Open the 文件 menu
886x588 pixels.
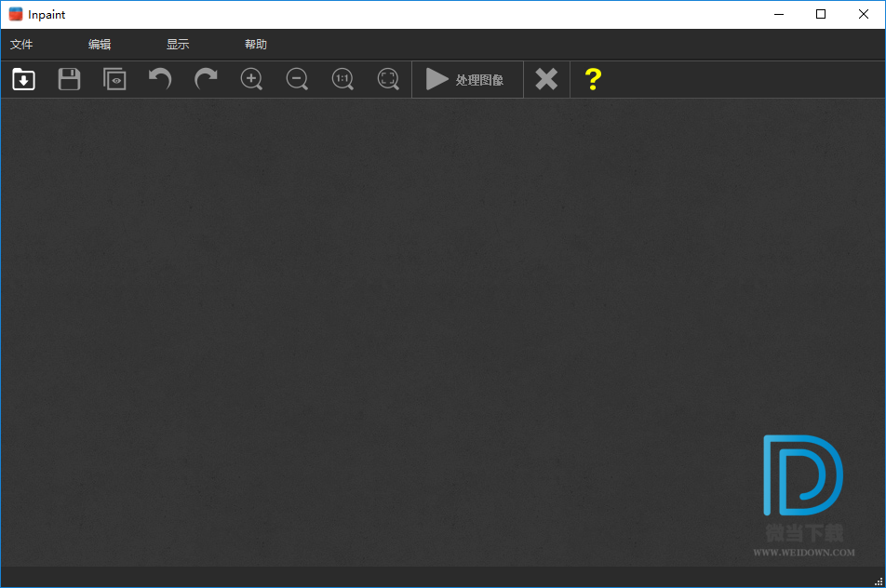point(21,44)
